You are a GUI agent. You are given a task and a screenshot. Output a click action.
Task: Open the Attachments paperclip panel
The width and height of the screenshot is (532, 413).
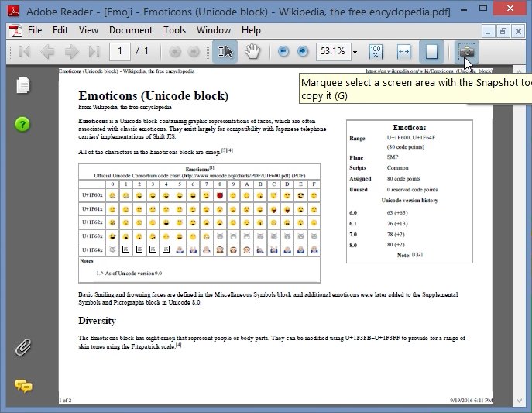click(x=22, y=347)
